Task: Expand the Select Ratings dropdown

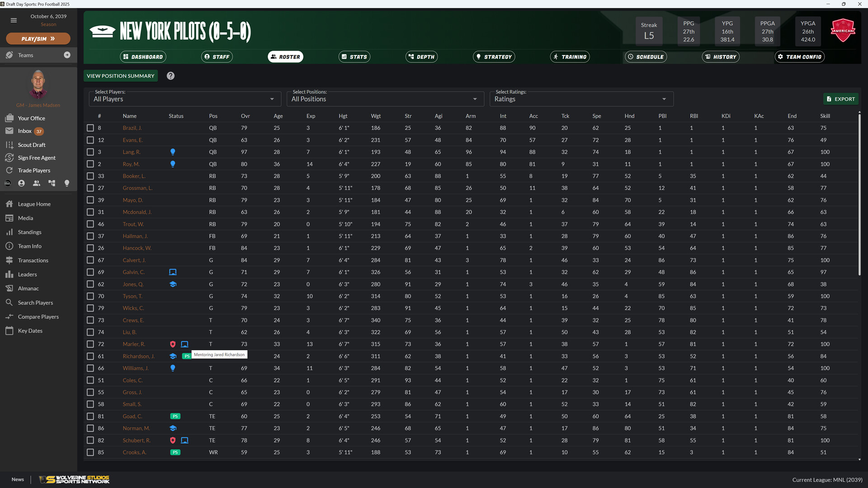Action: (581, 99)
